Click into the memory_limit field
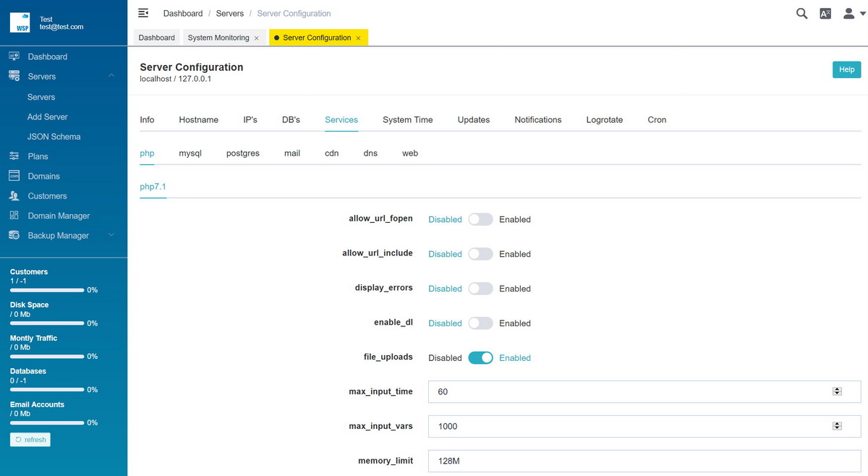868x476 pixels. click(x=644, y=461)
